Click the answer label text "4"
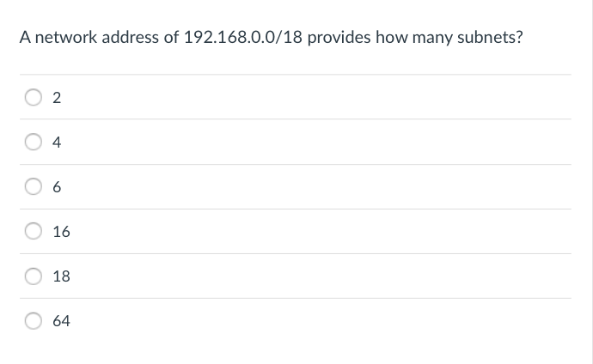Image resolution: width=593 pixels, height=364 pixels. (x=57, y=143)
